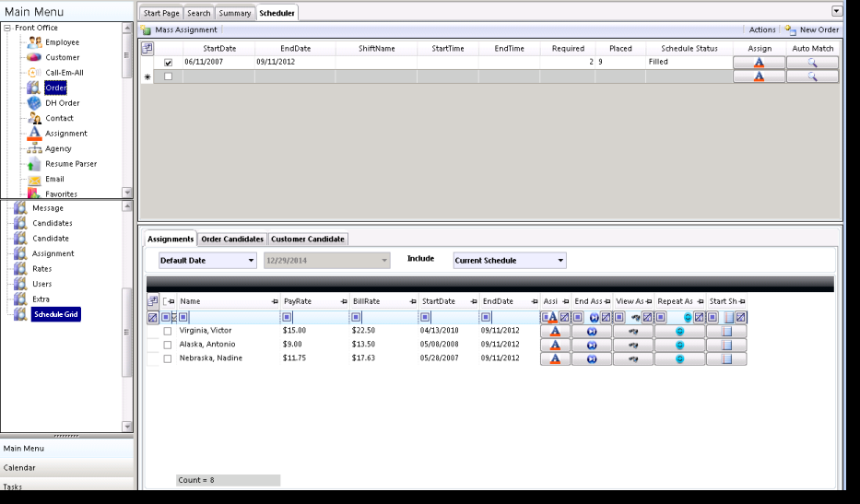Screen dimensions: 860x504
Task: Select the Scheduler tab
Action: pyautogui.click(x=277, y=13)
